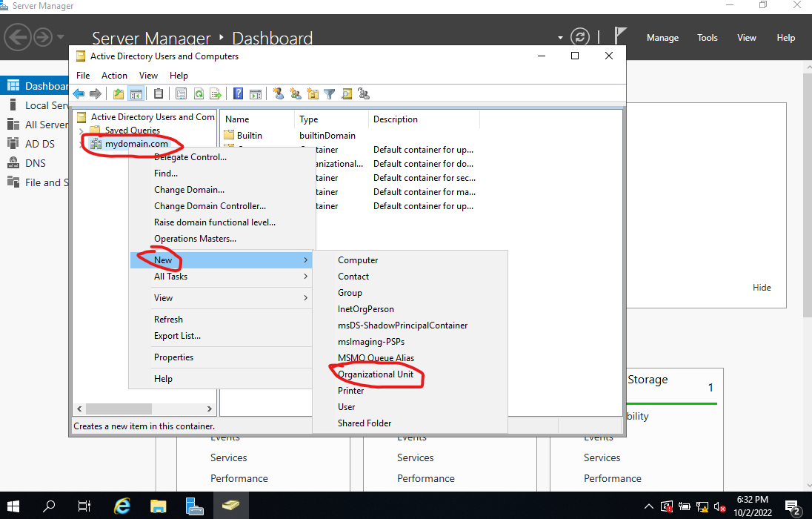
Task: Click the Up one level folder icon
Action: 119,94
